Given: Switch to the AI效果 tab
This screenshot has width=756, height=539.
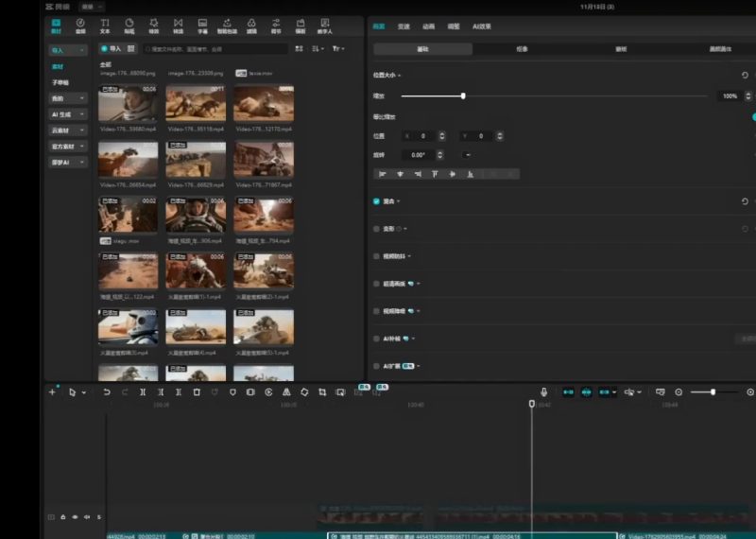Looking at the screenshot, I should pos(482,26).
